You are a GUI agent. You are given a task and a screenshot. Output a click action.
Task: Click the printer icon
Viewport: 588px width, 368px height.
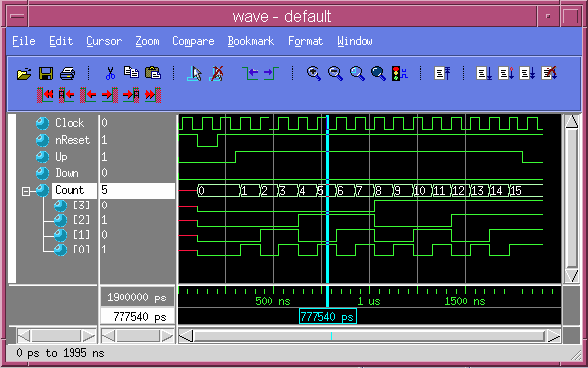[68, 73]
